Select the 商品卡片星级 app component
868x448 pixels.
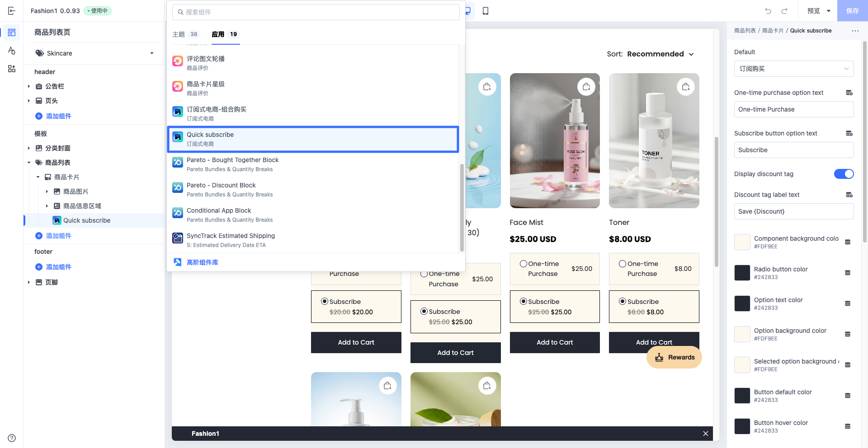[313, 88]
